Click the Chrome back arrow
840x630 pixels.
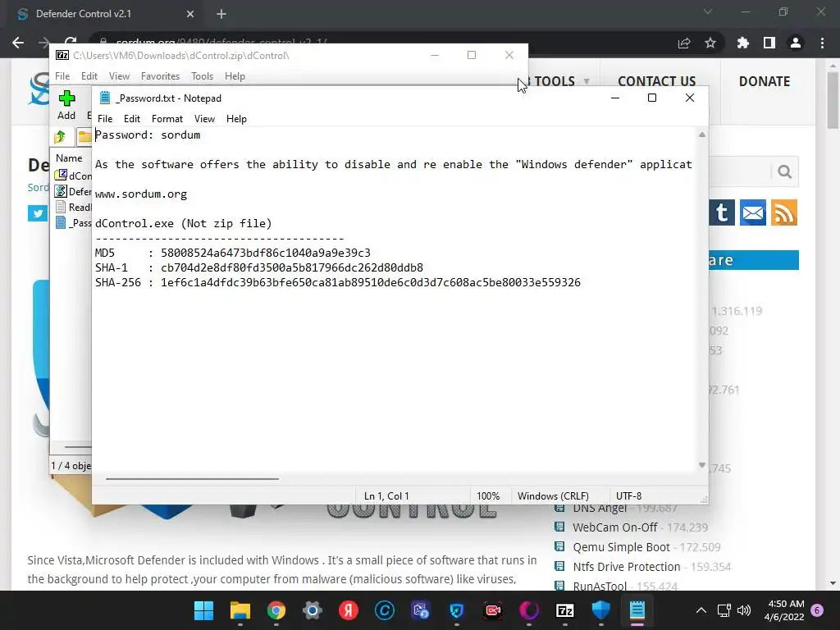[x=18, y=43]
